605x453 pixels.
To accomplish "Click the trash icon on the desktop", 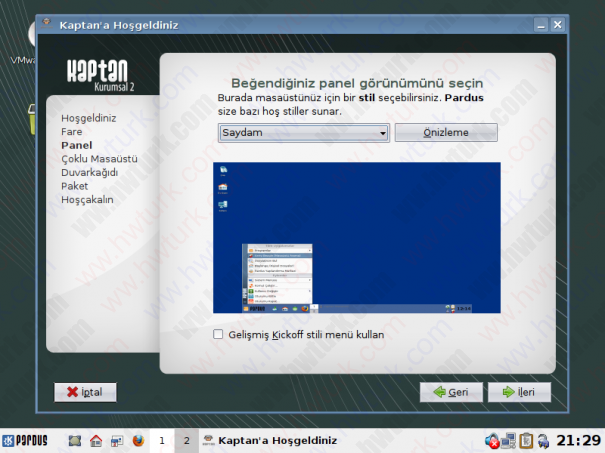I will [x=32, y=119].
